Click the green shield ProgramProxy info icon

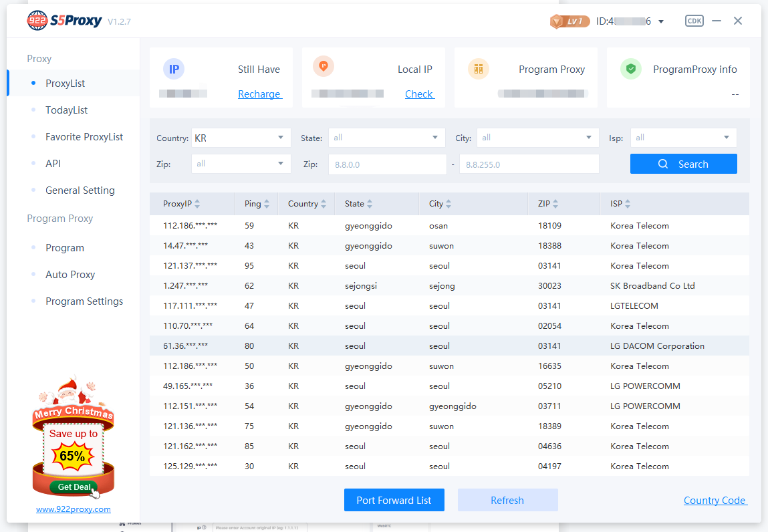click(x=631, y=69)
